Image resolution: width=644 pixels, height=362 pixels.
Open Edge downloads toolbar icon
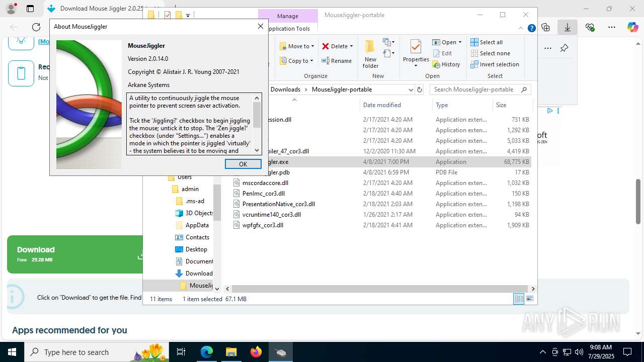click(567, 27)
